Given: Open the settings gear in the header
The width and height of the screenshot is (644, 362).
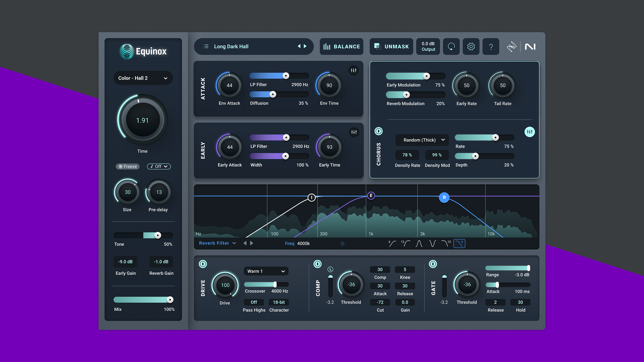Looking at the screenshot, I should click(x=471, y=47).
